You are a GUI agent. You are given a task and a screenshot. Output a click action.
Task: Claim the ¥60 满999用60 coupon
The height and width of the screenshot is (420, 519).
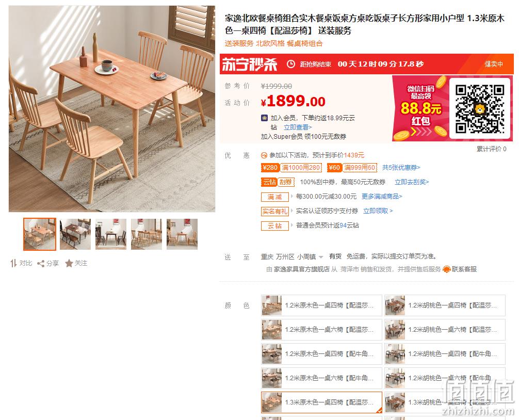[x=352, y=168]
